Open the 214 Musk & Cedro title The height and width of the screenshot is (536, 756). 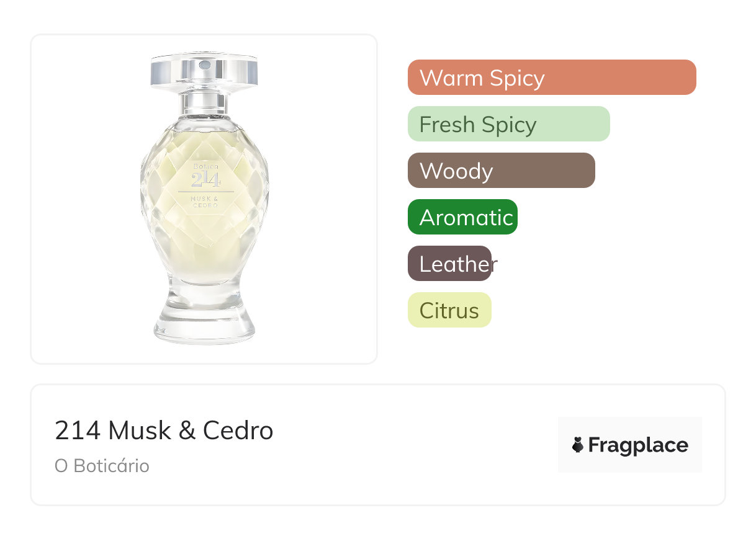coord(164,430)
